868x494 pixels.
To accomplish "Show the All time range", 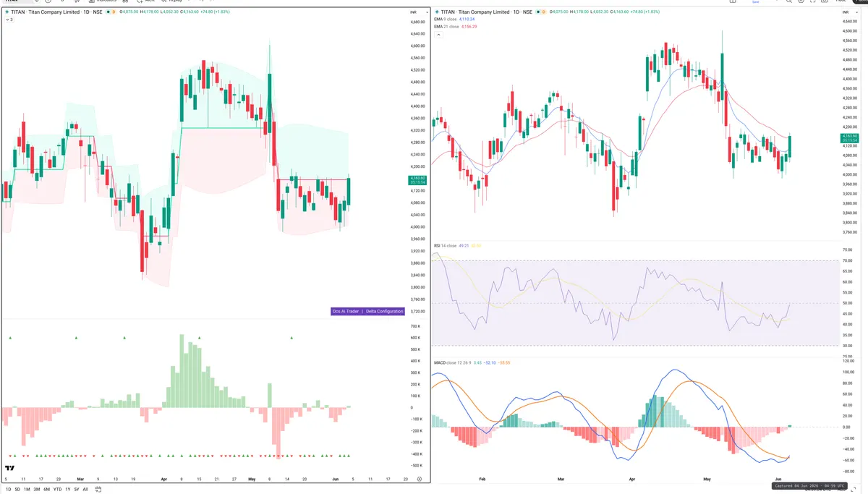I will [85, 490].
